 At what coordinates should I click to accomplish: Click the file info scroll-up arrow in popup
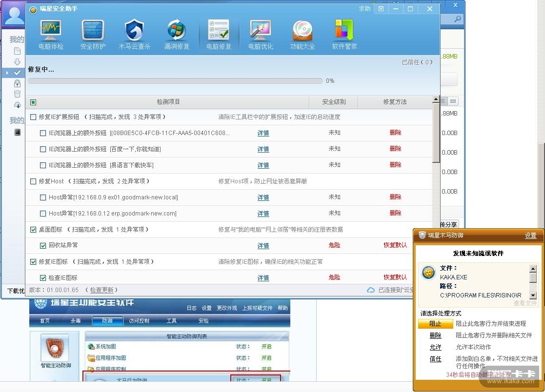(533, 268)
